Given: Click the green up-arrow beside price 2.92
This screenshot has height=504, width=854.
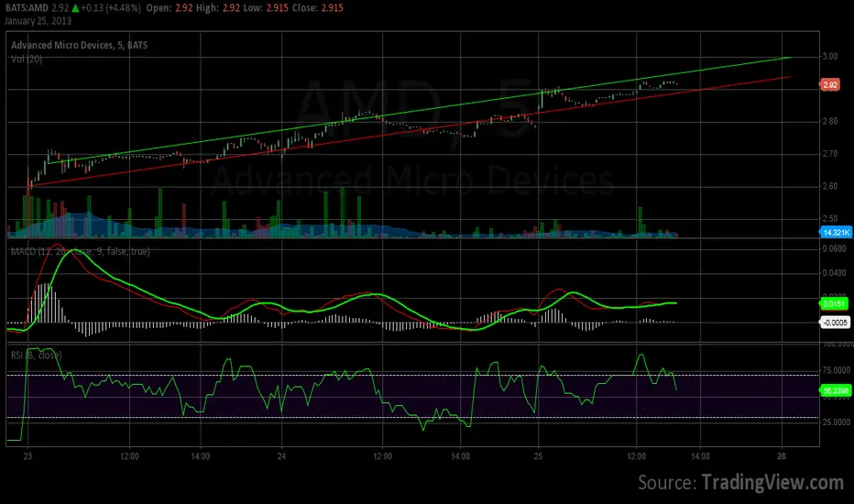Looking at the screenshot, I should [x=75, y=8].
